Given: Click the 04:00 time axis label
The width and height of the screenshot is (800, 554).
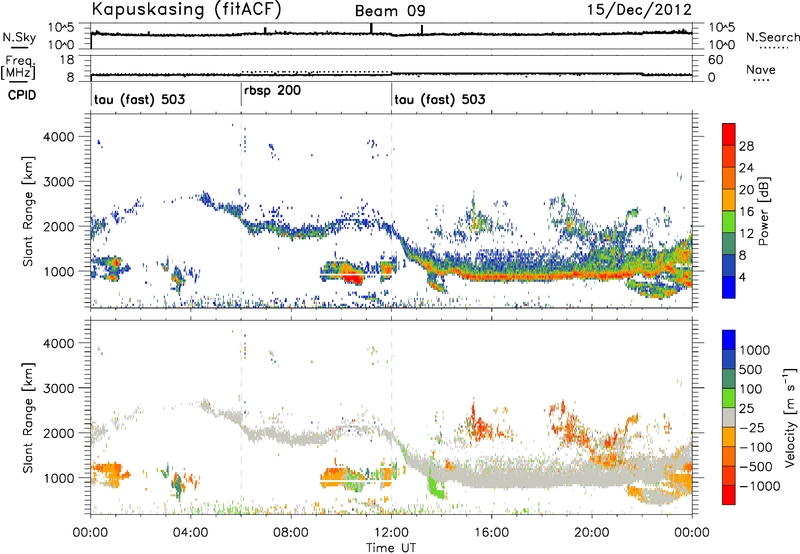Looking at the screenshot, I should 190,533.
